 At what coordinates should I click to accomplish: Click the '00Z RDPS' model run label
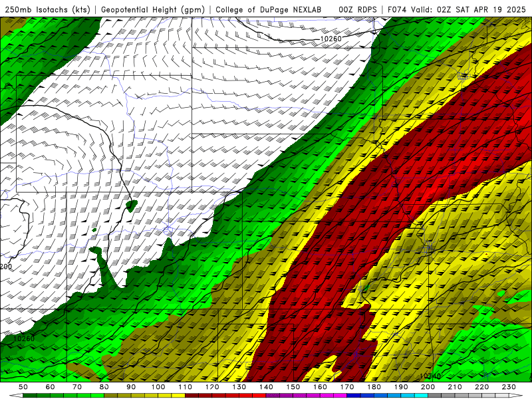(358, 9)
